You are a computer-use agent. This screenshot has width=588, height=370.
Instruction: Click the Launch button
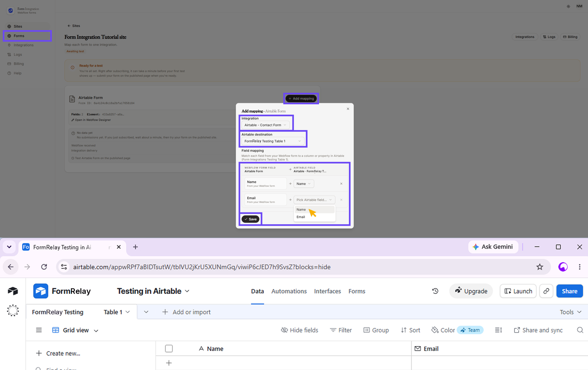(x=518, y=291)
